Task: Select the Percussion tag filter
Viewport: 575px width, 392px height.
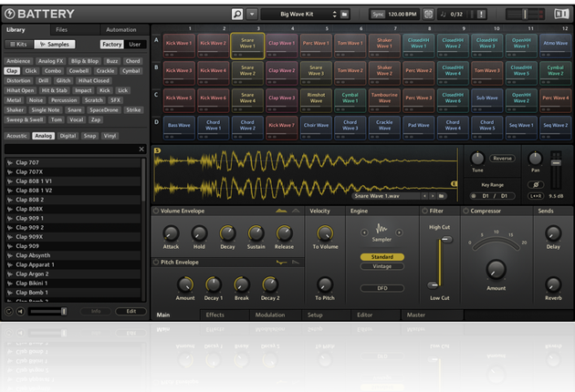Action: [64, 100]
